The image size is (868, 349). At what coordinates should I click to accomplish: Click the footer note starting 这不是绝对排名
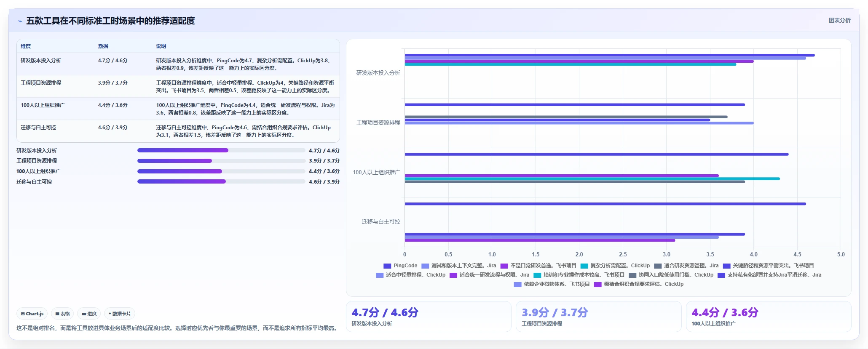click(177, 328)
